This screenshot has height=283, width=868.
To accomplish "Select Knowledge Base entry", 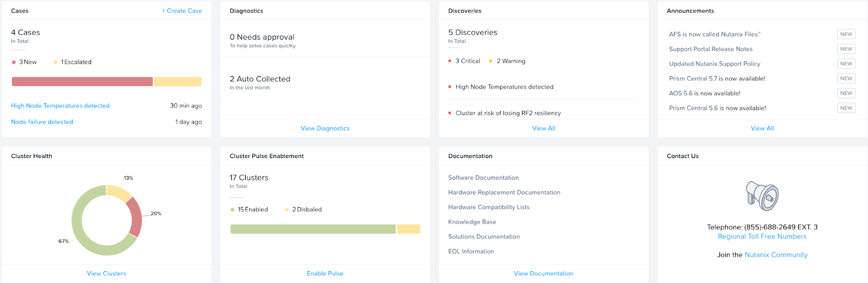I will click(x=472, y=222).
